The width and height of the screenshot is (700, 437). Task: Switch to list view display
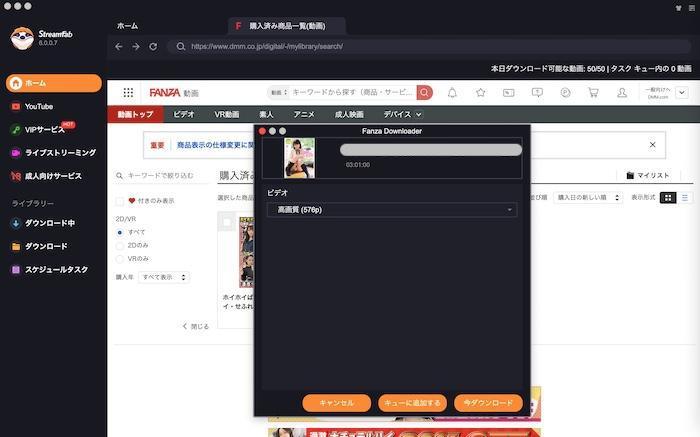[x=685, y=198]
